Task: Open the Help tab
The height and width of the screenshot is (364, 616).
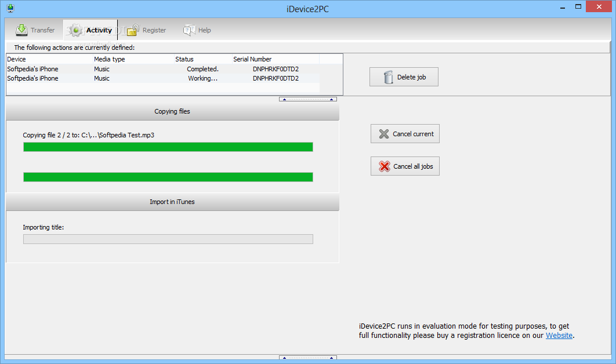Action: click(197, 30)
